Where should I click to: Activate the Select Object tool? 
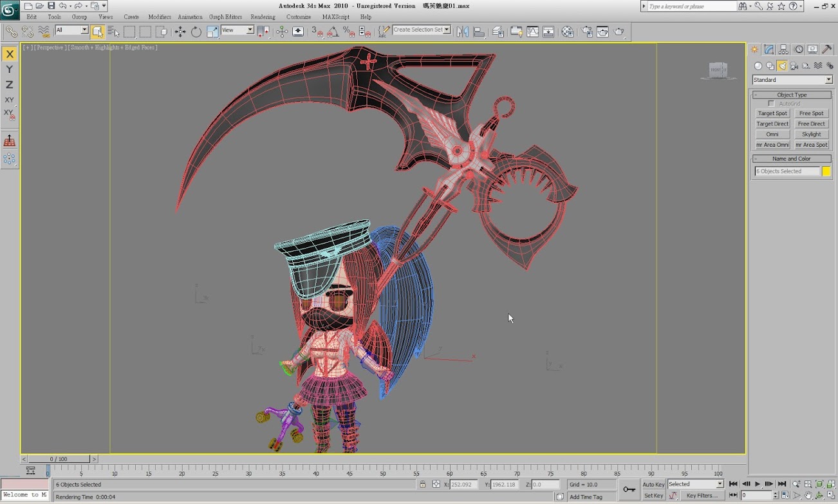pos(98,31)
